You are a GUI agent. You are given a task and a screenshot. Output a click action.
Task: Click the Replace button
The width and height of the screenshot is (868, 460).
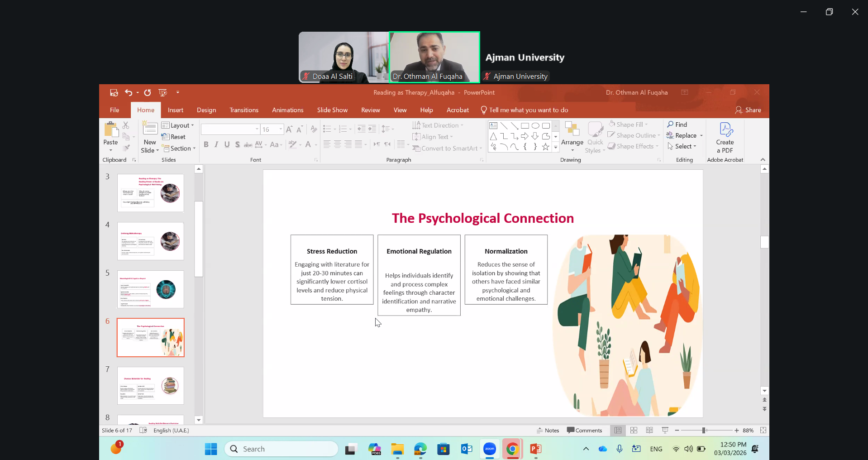683,135
